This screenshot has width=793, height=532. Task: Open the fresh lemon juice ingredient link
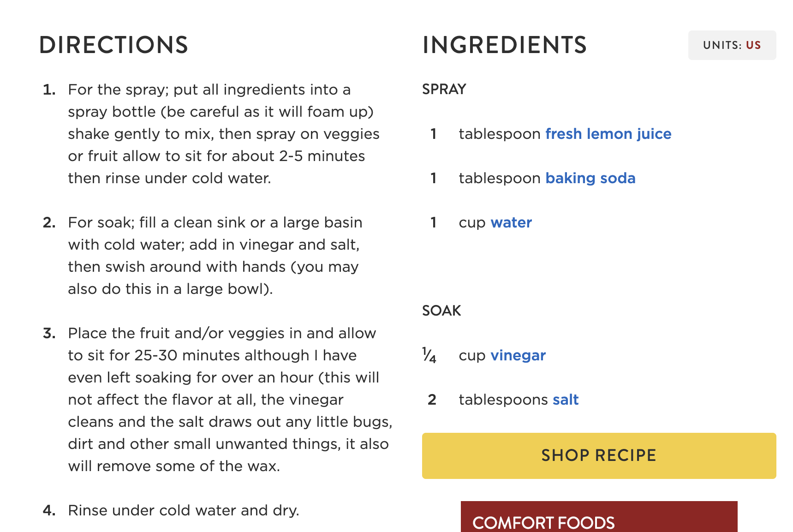pos(608,134)
